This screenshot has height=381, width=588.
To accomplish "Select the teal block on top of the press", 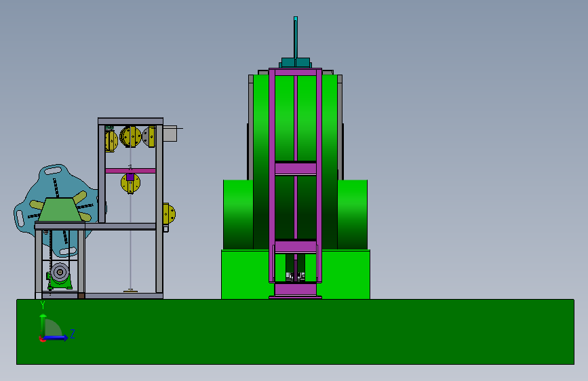I will (x=296, y=62).
